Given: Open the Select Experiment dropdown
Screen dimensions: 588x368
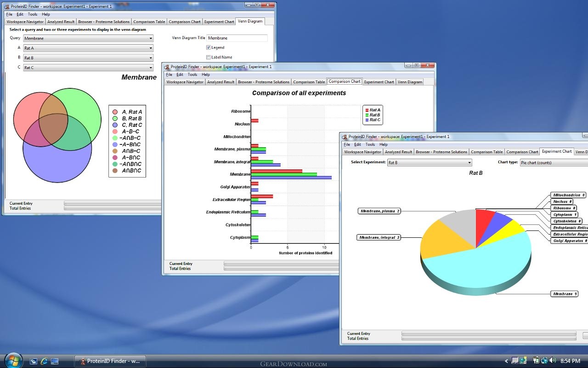Looking at the screenshot, I should pos(430,162).
